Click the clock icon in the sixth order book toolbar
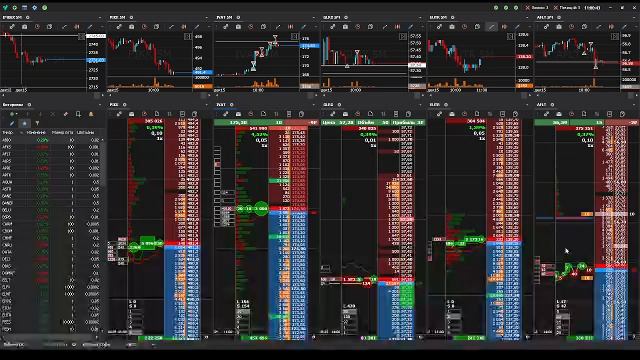The image size is (640, 360). (x=571, y=114)
